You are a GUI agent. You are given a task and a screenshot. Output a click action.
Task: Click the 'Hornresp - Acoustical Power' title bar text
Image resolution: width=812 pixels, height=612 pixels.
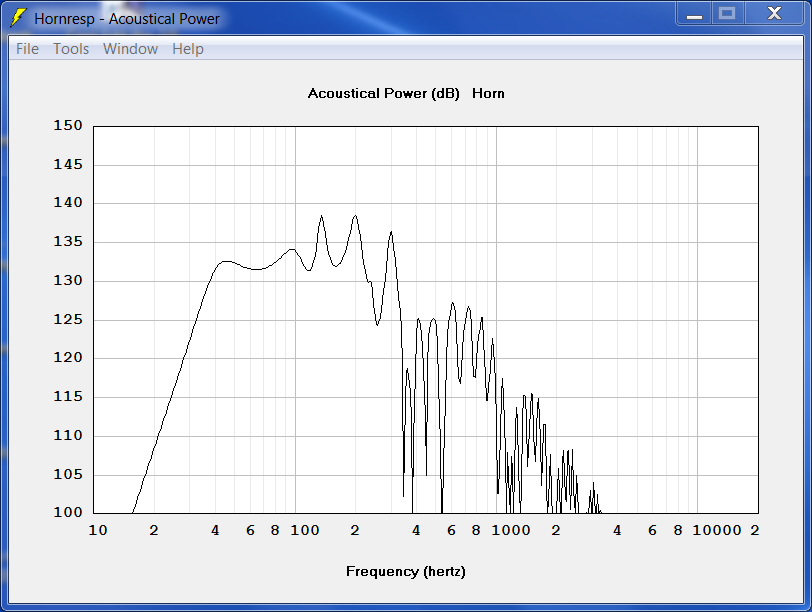click(127, 19)
